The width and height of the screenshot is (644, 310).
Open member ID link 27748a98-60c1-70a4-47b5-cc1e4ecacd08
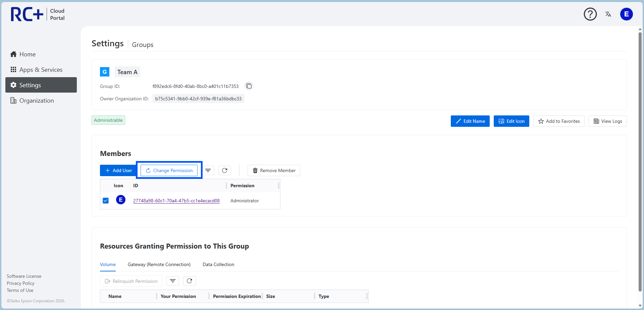[176, 201]
